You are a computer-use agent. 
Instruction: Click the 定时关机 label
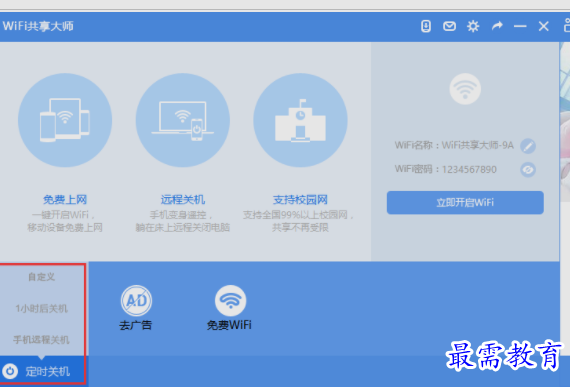pos(48,371)
